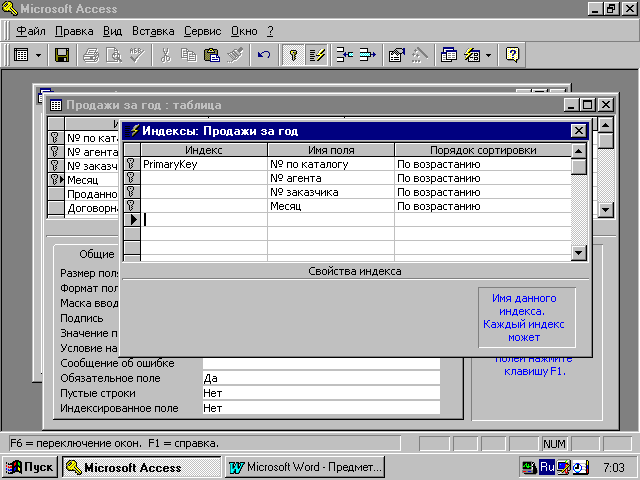Click the empty index name input cell
Viewport: 640px width, 480px height.
pos(204,220)
